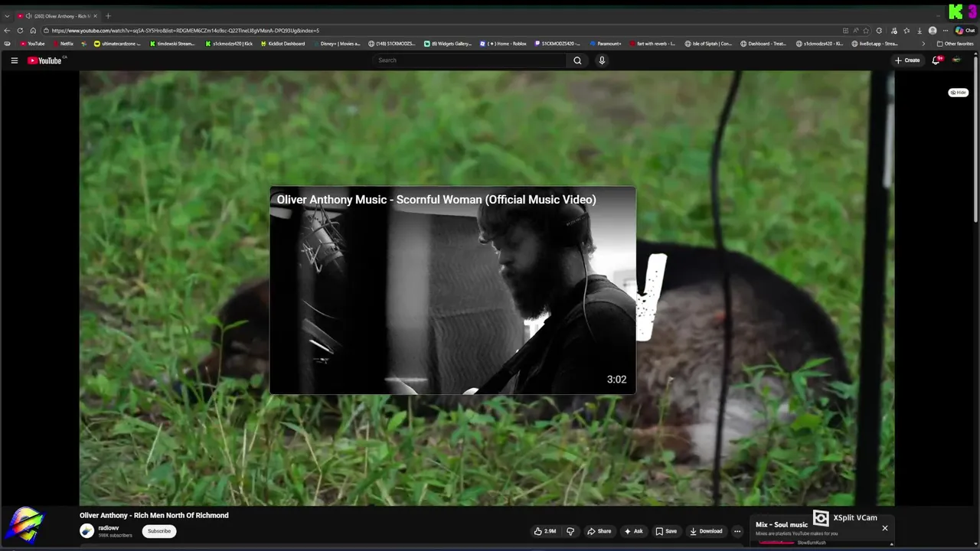Toggle the Hide button over the video

(x=959, y=93)
